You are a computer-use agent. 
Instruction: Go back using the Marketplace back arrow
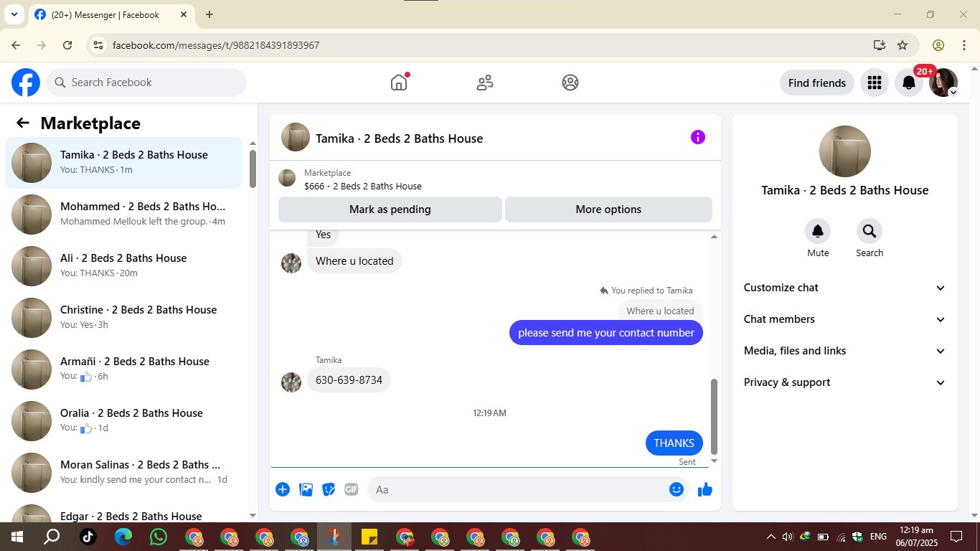click(x=23, y=123)
